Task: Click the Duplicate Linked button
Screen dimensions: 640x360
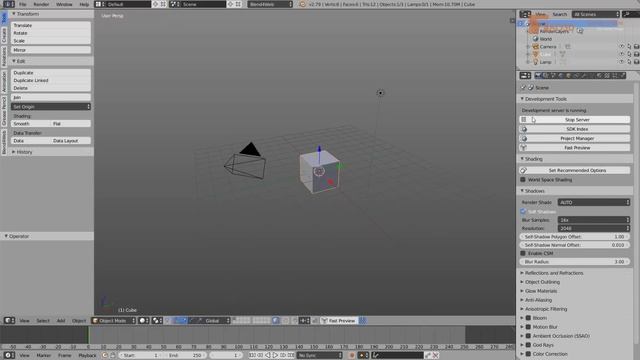Action: pyautogui.click(x=51, y=80)
